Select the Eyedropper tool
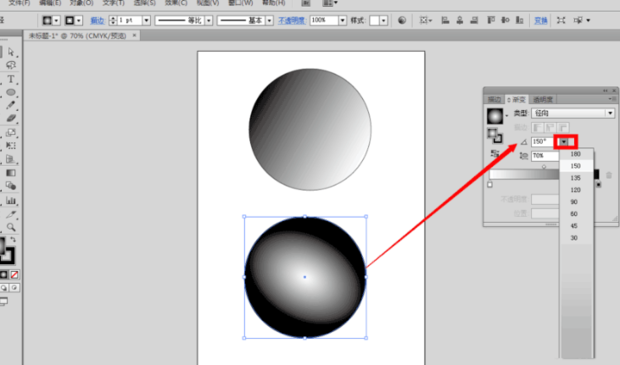Image resolution: width=620 pixels, height=365 pixels. click(11, 214)
